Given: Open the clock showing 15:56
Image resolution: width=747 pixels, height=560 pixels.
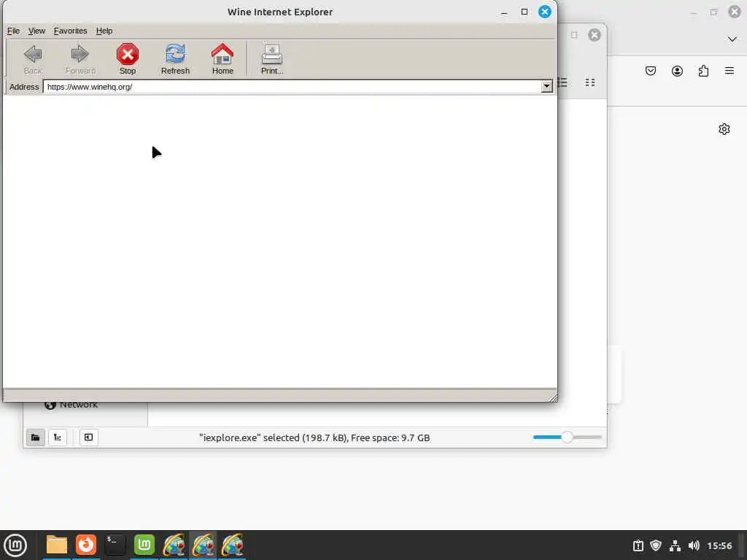Looking at the screenshot, I should pos(719,545).
